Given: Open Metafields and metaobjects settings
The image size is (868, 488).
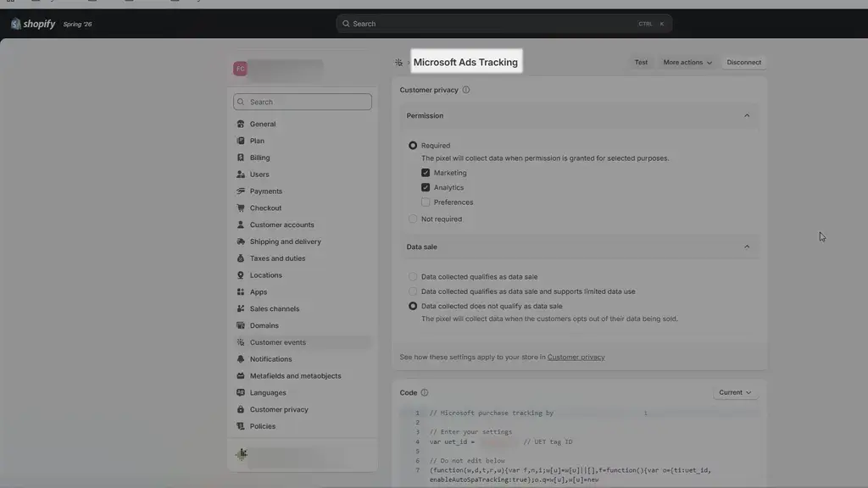Looking at the screenshot, I should point(303,375).
